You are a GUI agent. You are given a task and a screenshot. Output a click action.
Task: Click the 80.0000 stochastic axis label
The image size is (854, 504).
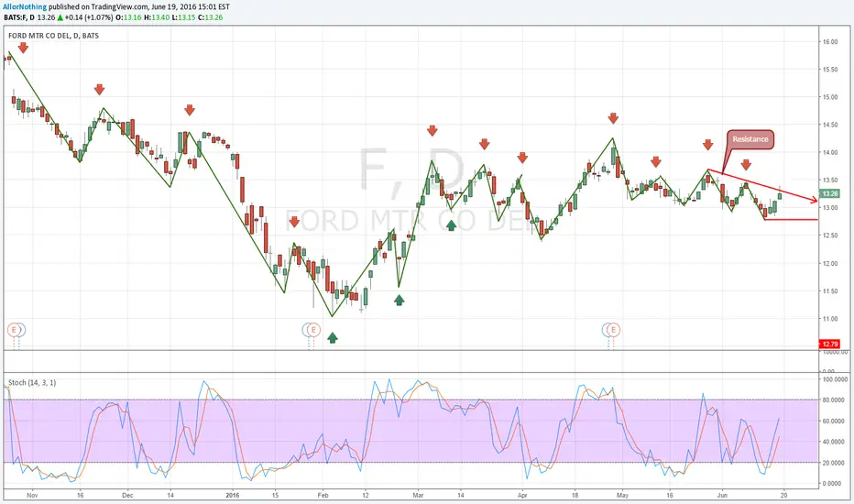point(833,400)
